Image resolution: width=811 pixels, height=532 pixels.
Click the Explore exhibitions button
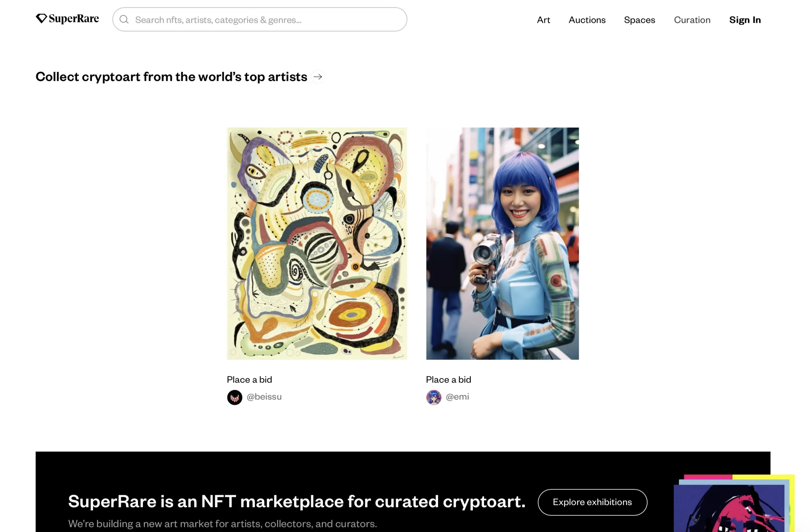592,502
